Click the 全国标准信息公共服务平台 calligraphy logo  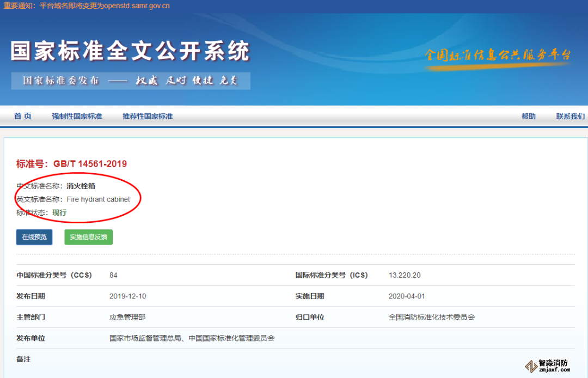[497, 56]
